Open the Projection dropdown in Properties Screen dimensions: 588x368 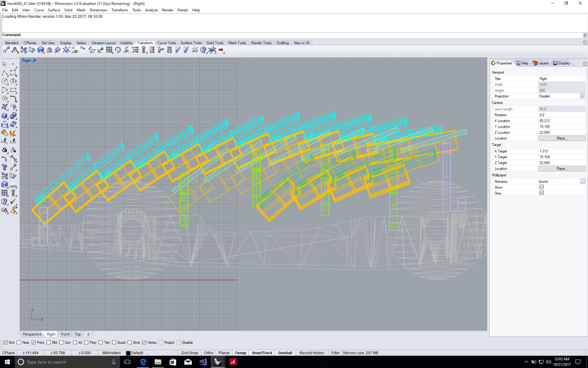pos(582,96)
